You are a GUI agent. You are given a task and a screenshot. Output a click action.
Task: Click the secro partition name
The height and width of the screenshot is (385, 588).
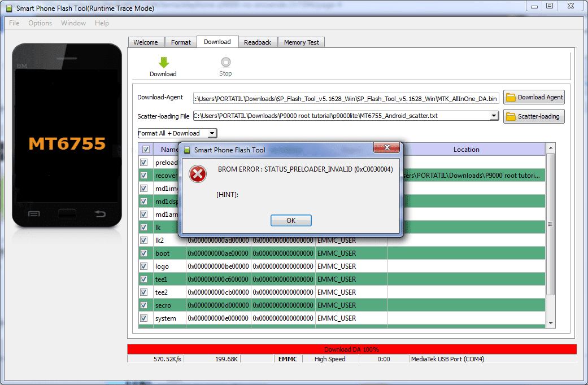coord(163,305)
